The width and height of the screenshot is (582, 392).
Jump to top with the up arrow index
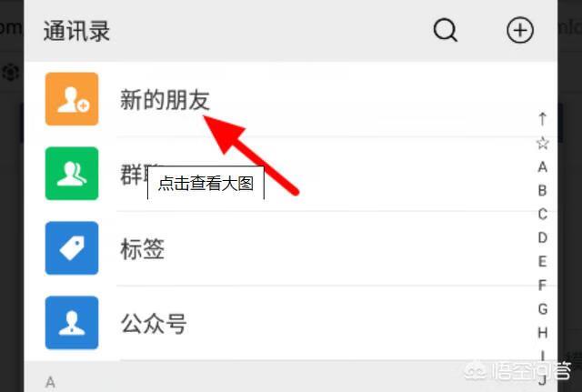(542, 119)
